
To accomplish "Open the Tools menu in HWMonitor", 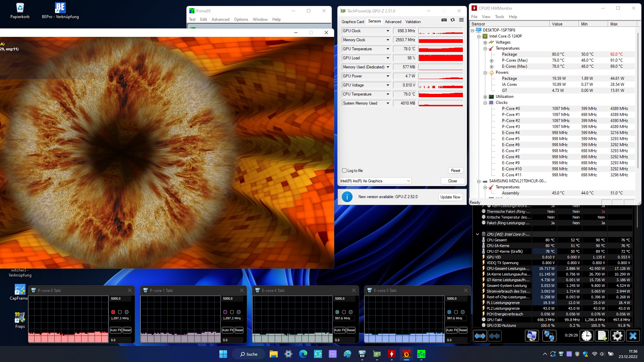I will point(499,17).
